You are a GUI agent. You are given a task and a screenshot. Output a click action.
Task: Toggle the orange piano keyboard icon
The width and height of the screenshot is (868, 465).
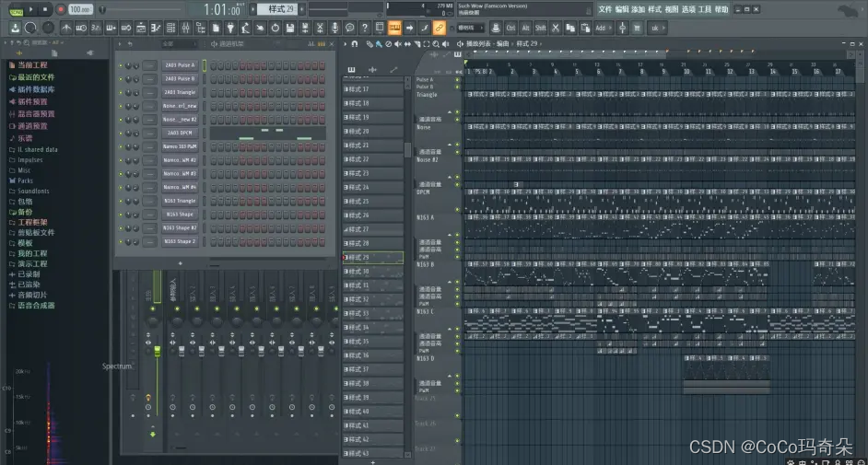394,28
